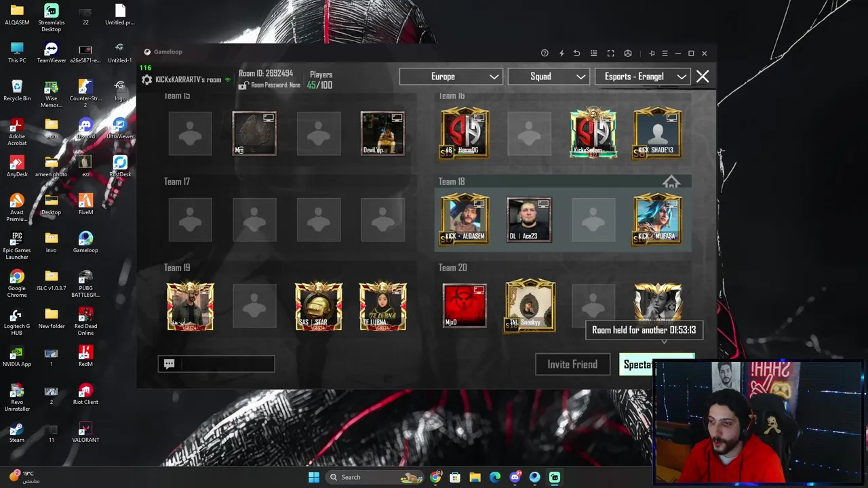Open the Recycle Bin
The height and width of the screenshot is (488, 868).
[x=17, y=90]
